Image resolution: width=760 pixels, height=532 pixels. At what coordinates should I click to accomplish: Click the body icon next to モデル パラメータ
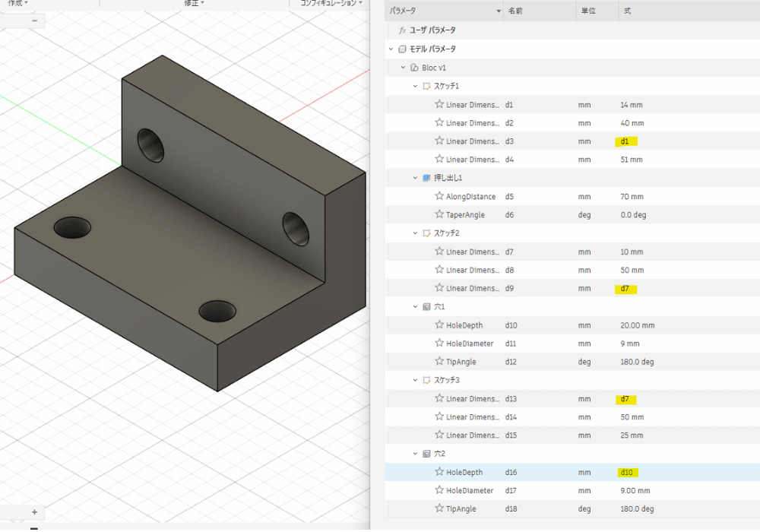click(x=402, y=49)
